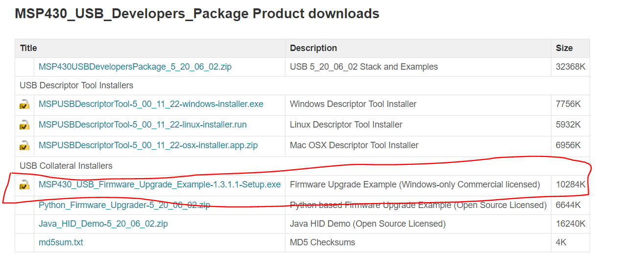Open MSPUSBDescriptorTool linux-installer.run link
644x262 pixels.
coord(143,125)
